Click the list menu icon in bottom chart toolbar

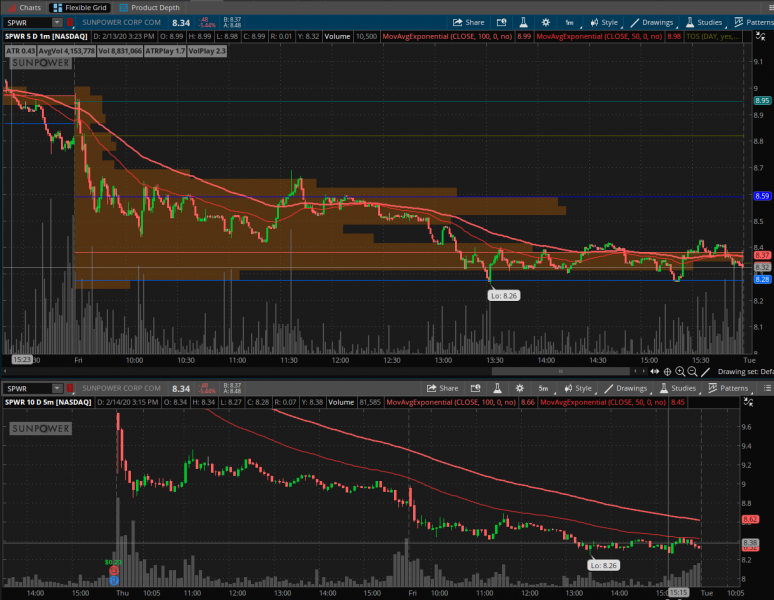767,388
